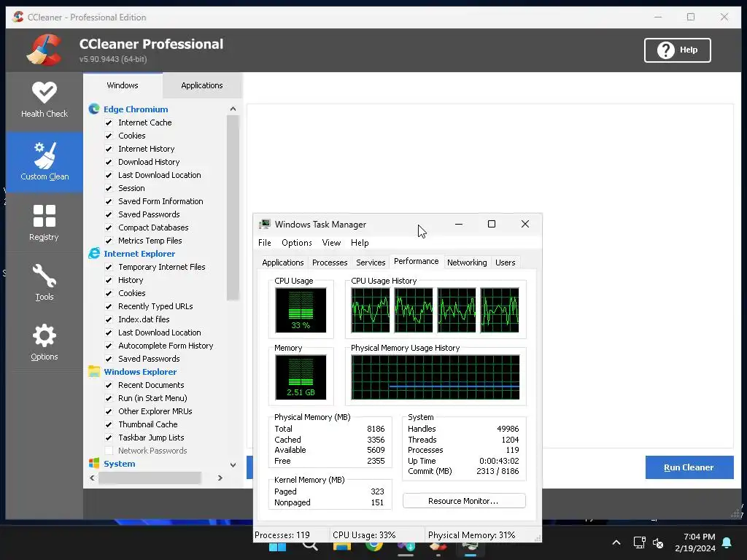
Task: Open Health Check in CCleaner sidebar
Action: [x=44, y=100]
